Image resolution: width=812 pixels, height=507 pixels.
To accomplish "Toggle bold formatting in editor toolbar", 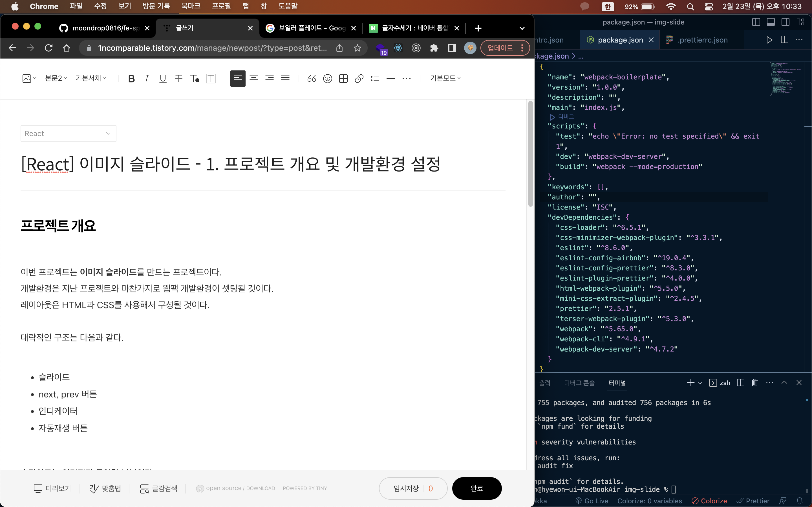I will click(131, 79).
